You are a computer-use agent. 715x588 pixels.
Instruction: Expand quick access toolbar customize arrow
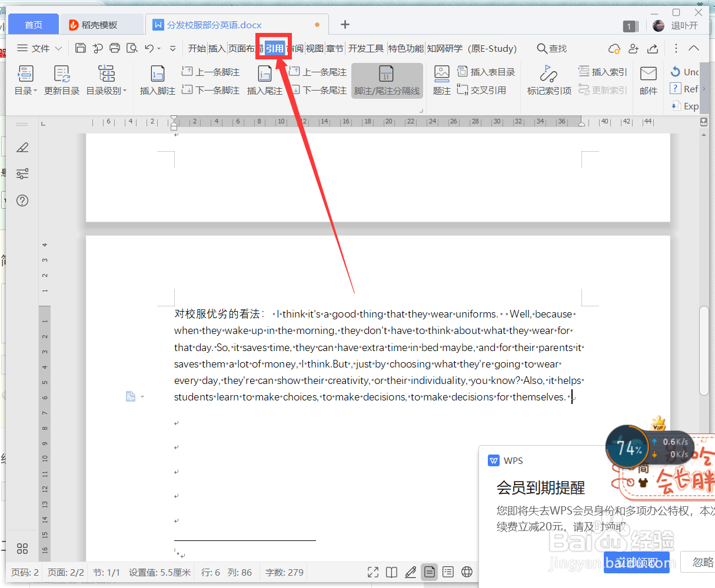click(x=172, y=49)
